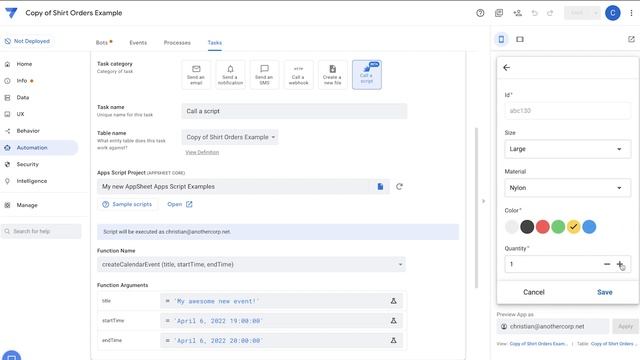640x360 pixels.
Task: Open Data in the sidebar
Action: [x=22, y=98]
